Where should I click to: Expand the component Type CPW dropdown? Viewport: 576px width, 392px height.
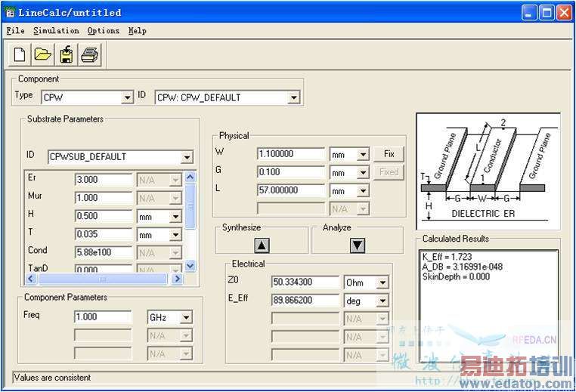(x=127, y=97)
